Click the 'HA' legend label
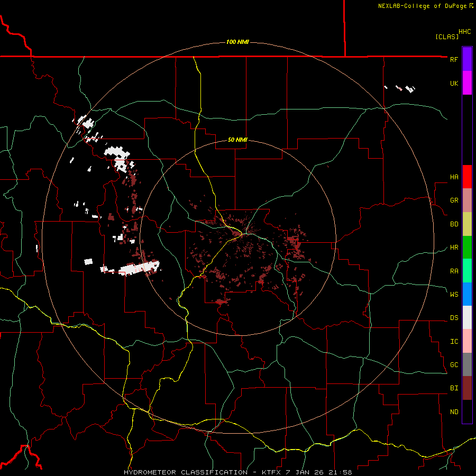 click(x=454, y=177)
